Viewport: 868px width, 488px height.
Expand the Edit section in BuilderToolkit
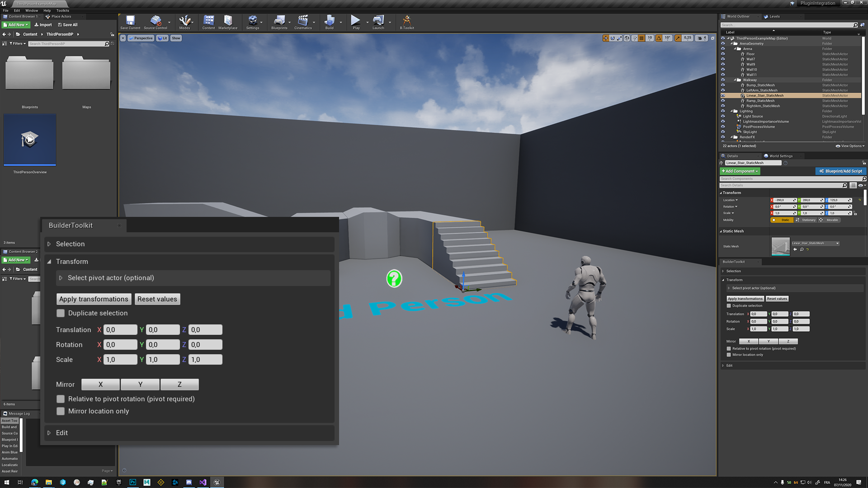pyautogui.click(x=49, y=432)
